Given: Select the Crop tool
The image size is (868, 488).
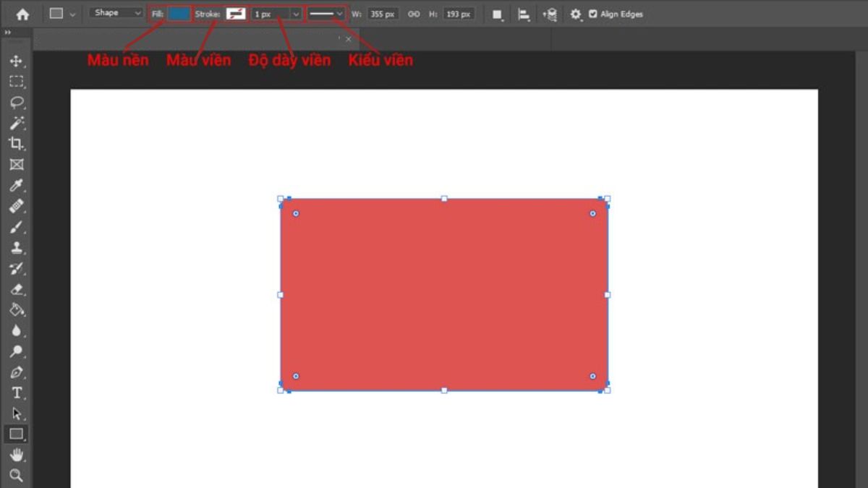Looking at the screenshot, I should [16, 143].
